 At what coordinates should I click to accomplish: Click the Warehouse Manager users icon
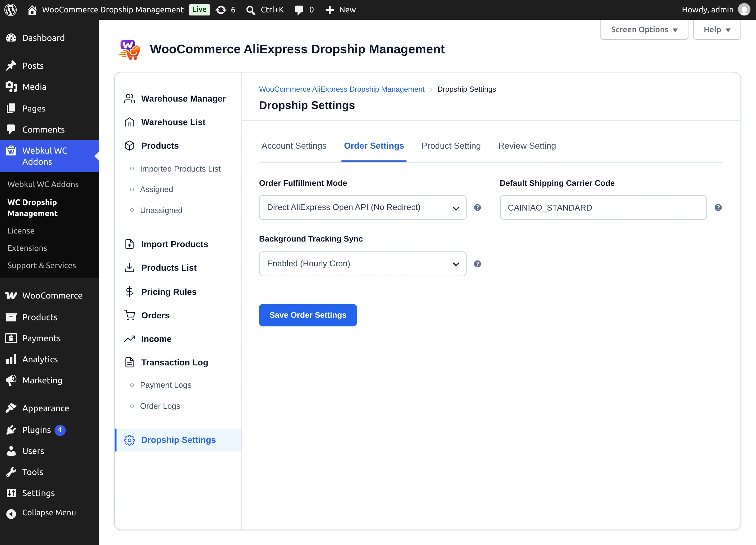(129, 98)
